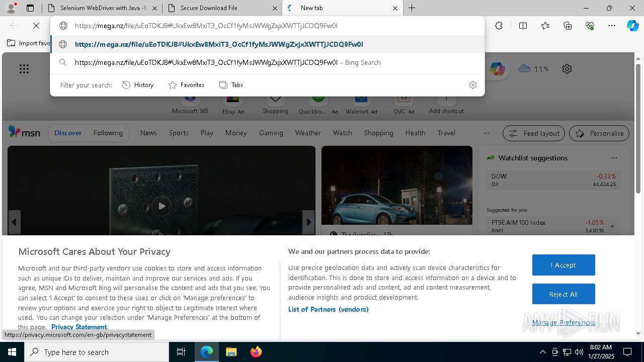Click the Personalise button

tap(599, 133)
